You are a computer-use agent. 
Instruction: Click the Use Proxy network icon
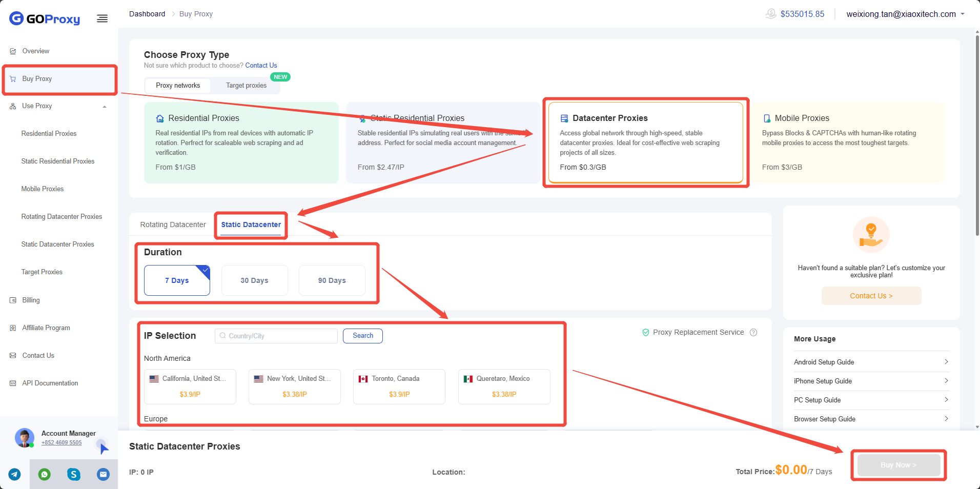click(x=13, y=106)
